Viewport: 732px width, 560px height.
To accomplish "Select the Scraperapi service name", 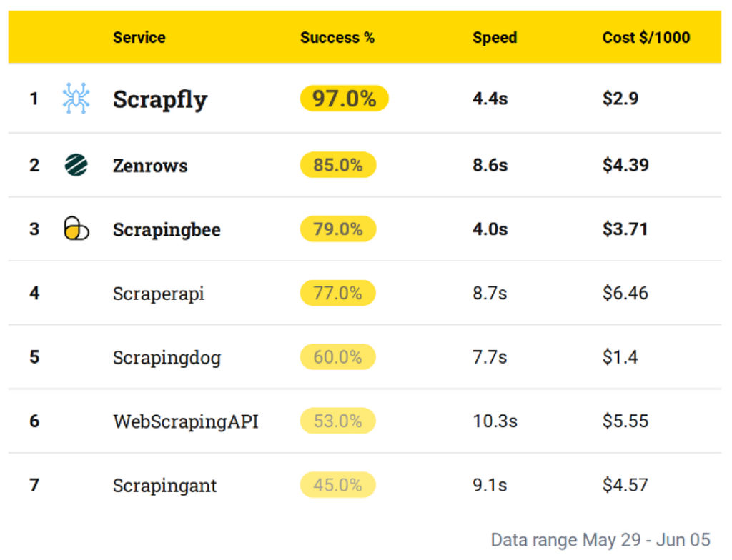I will click(x=159, y=294).
